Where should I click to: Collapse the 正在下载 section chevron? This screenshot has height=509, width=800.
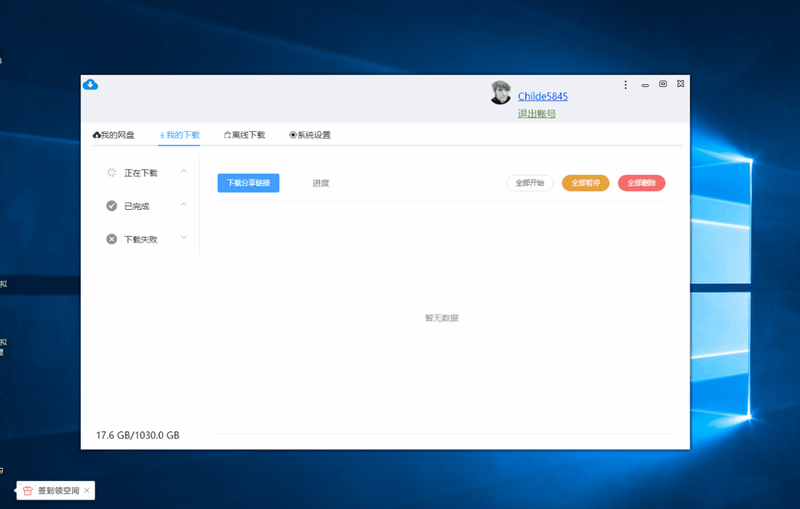click(x=184, y=171)
